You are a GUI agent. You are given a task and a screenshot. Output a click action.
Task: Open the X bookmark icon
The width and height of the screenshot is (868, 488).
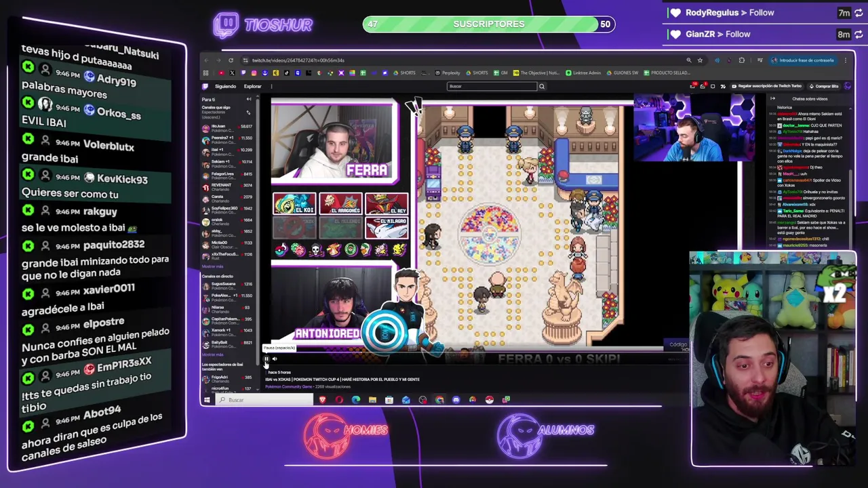[232, 73]
